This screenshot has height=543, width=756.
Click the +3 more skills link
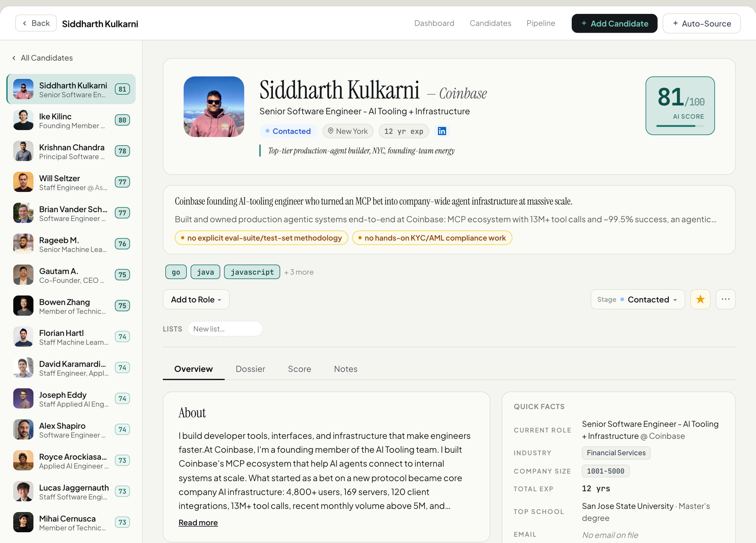click(299, 272)
